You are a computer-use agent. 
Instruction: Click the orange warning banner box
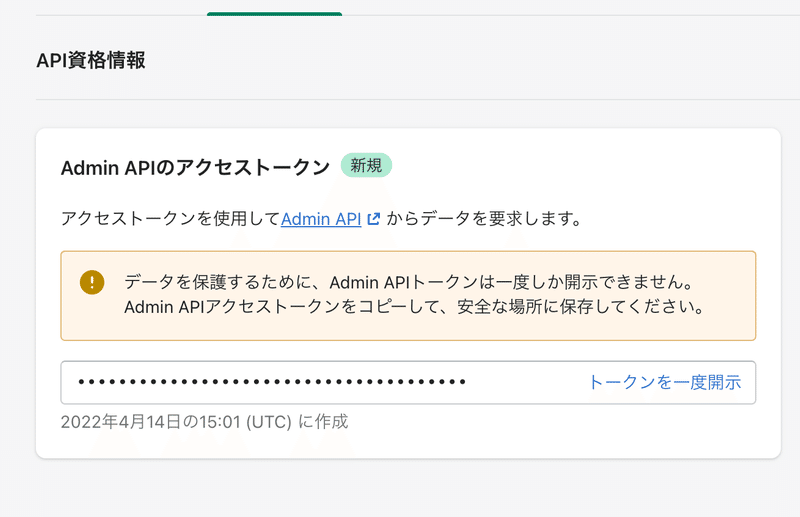coord(408,296)
